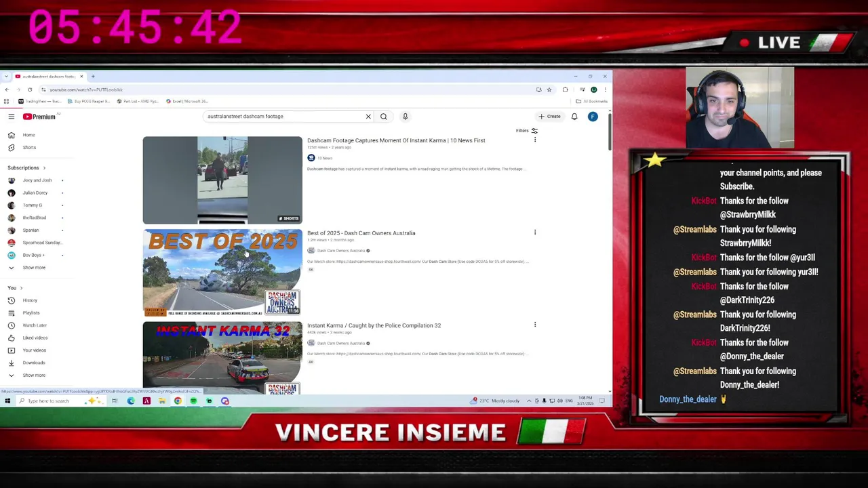
Task: Expand Show more under Subscriptions
Action: (x=26, y=268)
